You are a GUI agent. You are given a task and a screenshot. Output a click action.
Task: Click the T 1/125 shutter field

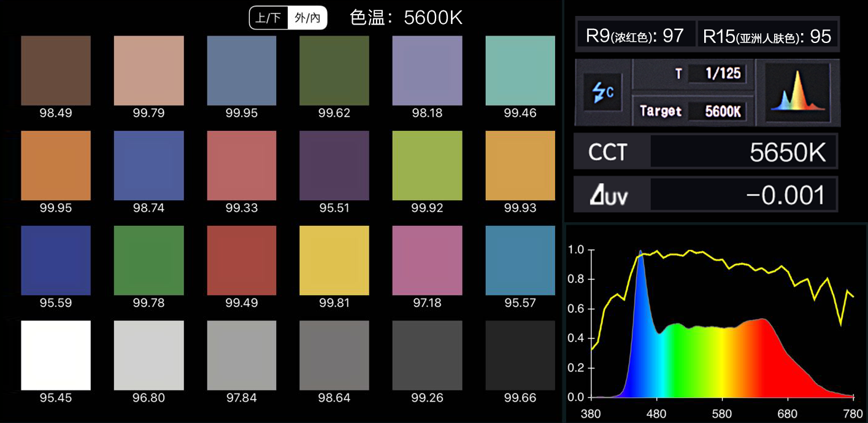pyautogui.click(x=715, y=74)
